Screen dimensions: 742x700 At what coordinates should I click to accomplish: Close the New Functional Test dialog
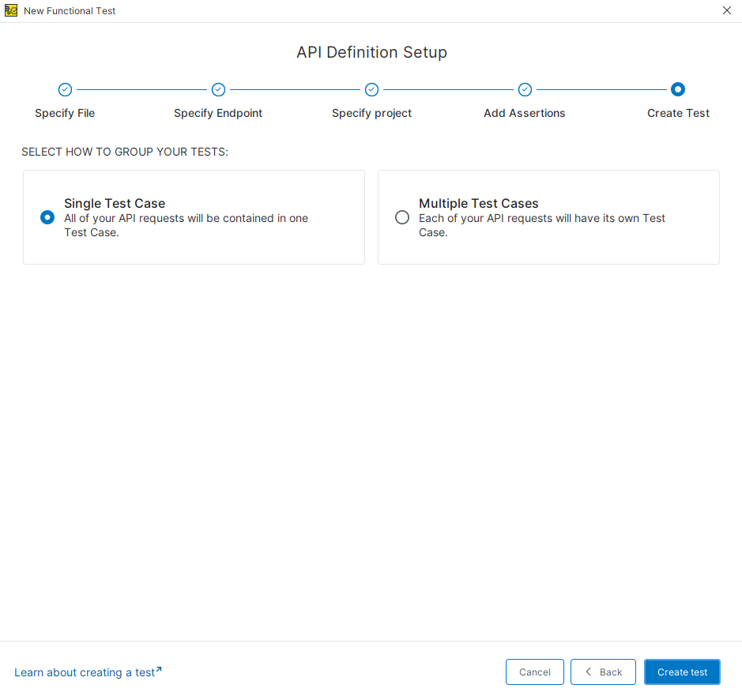coord(727,10)
